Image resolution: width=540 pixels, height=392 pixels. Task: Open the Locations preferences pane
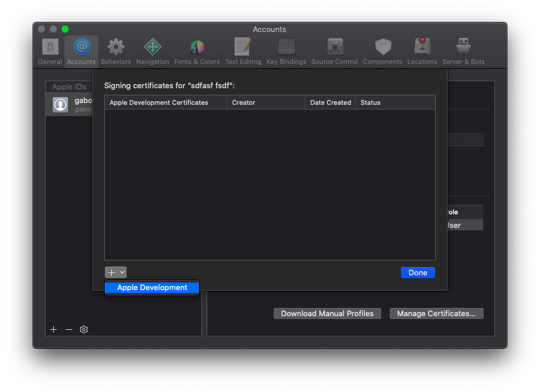[x=422, y=52]
